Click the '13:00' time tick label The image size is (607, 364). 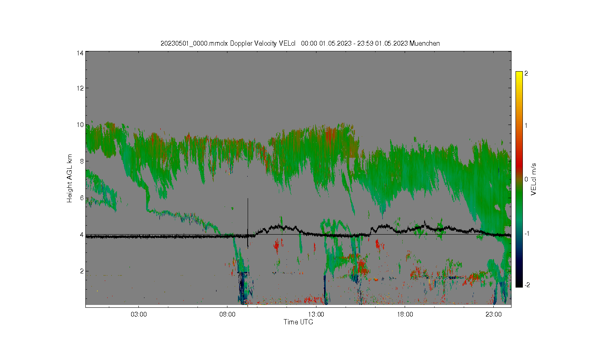(x=316, y=314)
